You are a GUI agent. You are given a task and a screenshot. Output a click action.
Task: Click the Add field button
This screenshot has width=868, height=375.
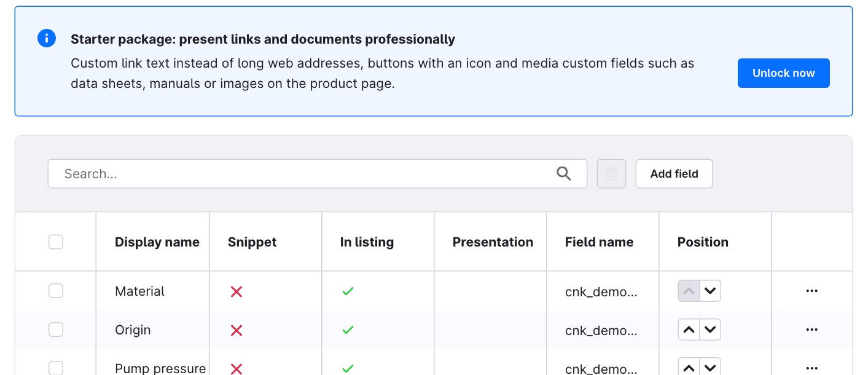pos(674,174)
